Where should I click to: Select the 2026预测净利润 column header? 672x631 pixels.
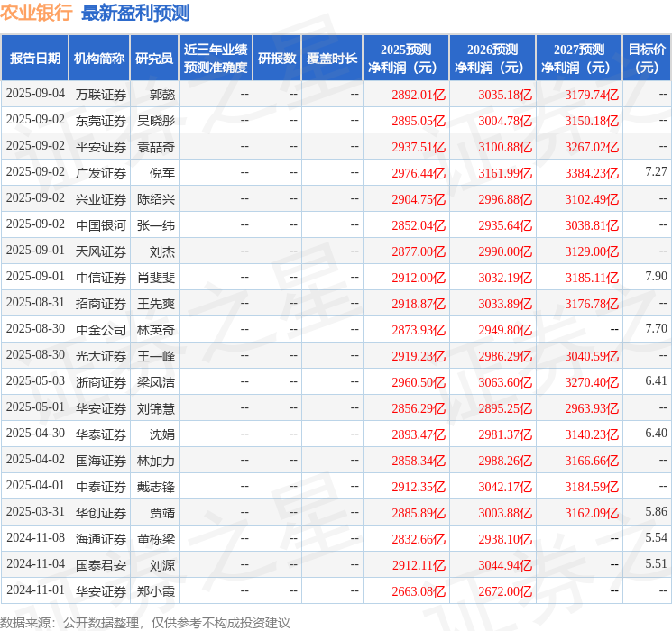492,59
